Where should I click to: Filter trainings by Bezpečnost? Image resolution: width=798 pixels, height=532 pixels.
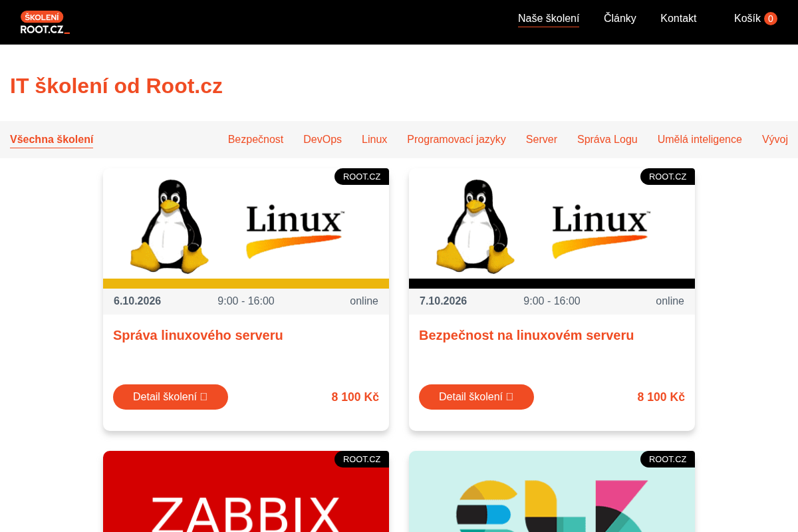point(255,140)
